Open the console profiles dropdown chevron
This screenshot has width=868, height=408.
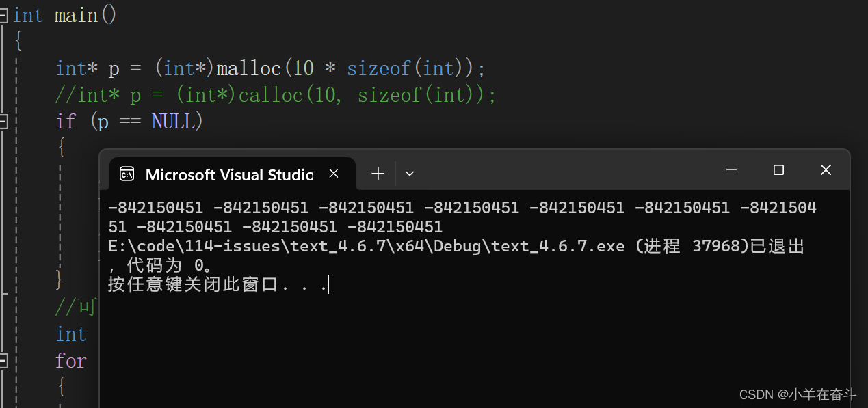coord(410,174)
